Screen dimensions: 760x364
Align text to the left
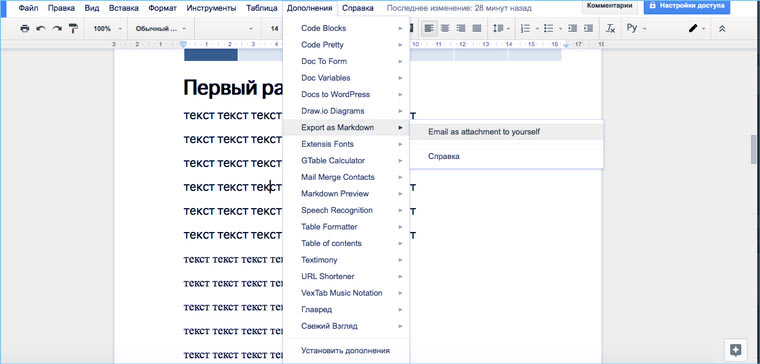click(428, 29)
